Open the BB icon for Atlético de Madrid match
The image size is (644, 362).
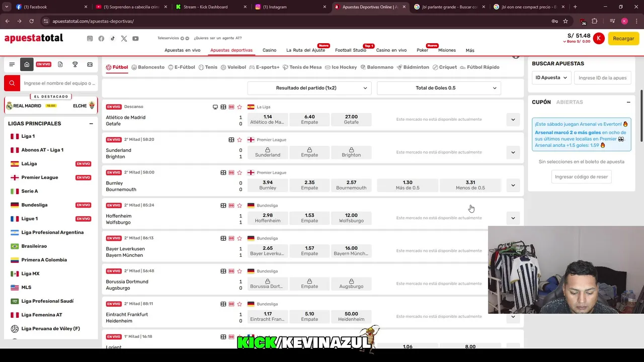pyautogui.click(x=231, y=107)
